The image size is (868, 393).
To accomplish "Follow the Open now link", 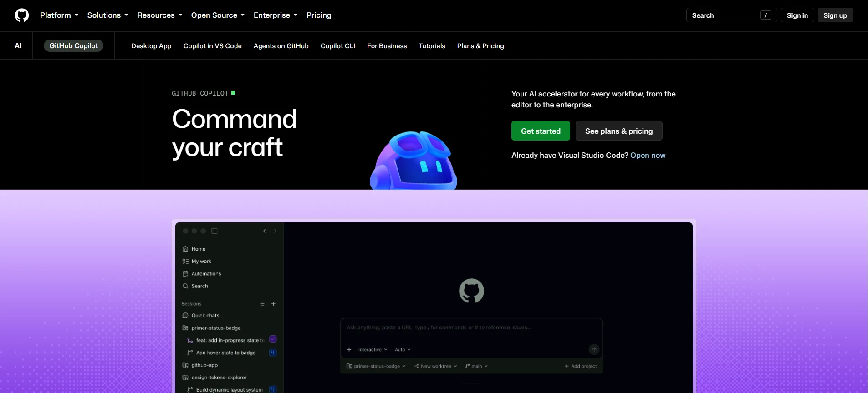I will [x=648, y=156].
